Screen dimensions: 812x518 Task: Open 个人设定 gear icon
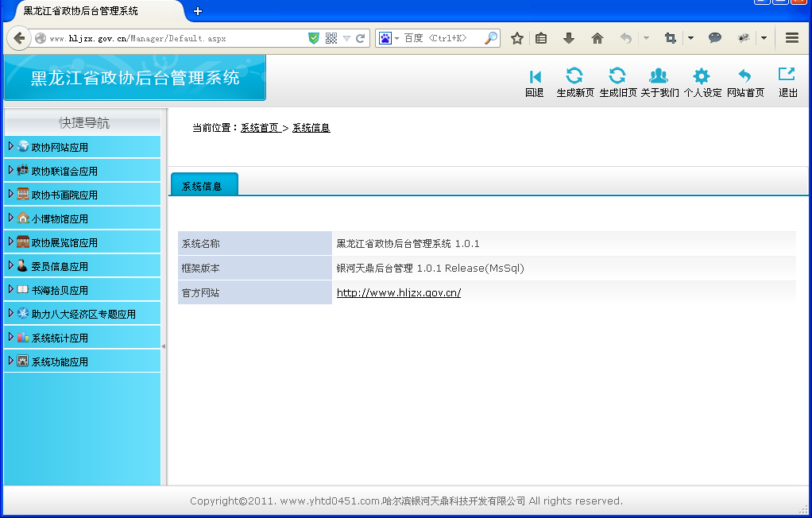click(x=702, y=76)
